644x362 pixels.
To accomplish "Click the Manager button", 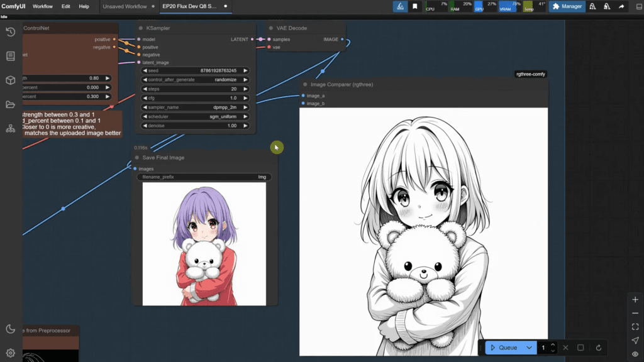I will (567, 6).
